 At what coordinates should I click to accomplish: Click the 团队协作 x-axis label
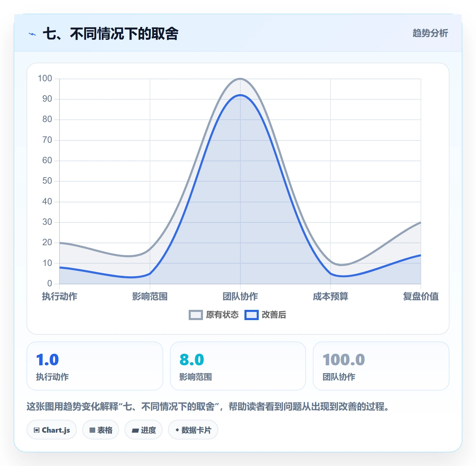(x=240, y=297)
